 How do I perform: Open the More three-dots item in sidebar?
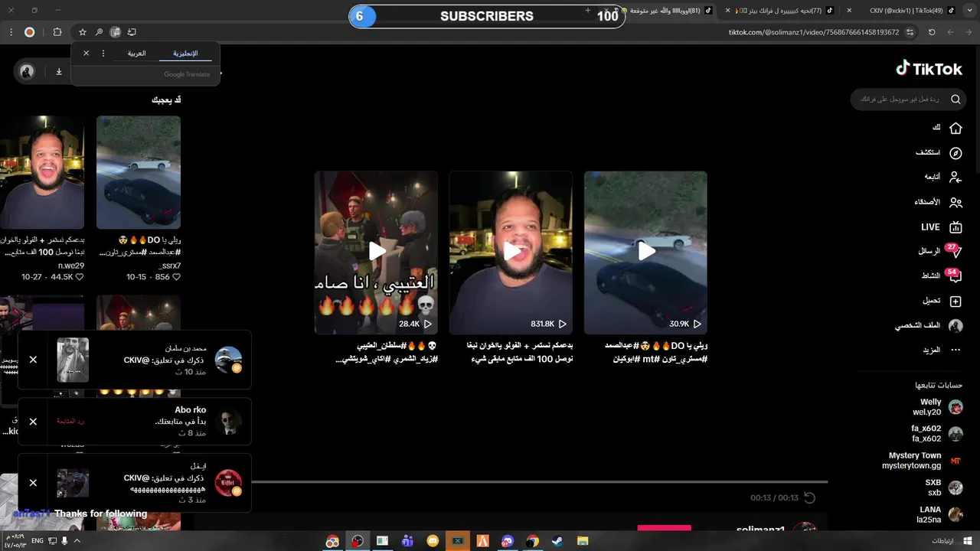955,350
